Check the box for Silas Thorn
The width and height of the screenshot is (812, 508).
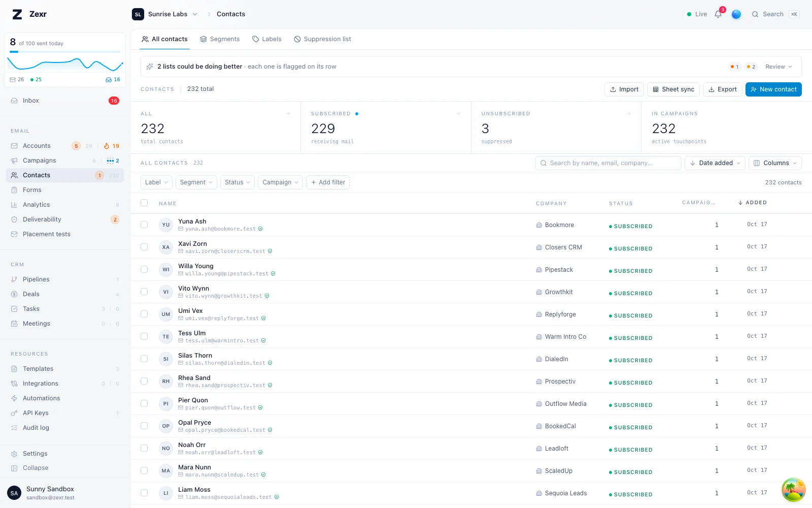(x=144, y=359)
